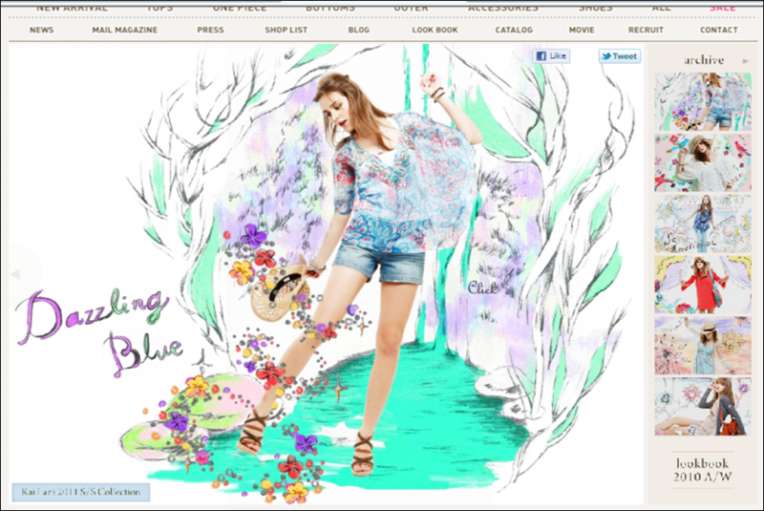Open the last archive thumbnail with grey cardigan
The height and width of the screenshot is (511, 764).
702,406
